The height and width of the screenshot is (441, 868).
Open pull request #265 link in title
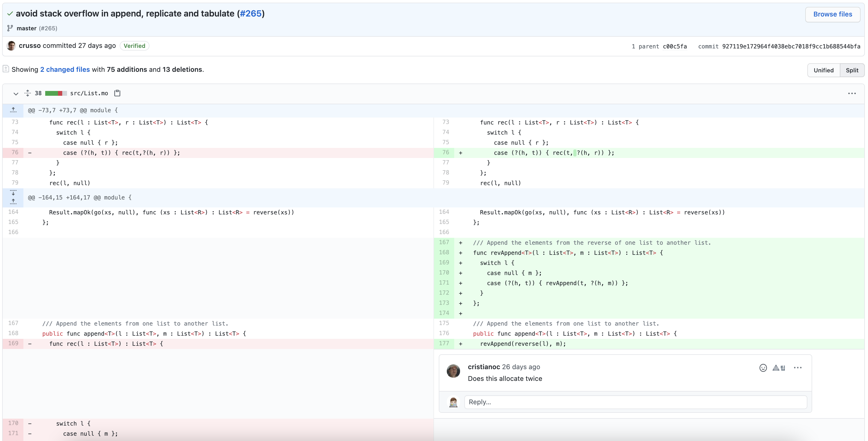click(250, 14)
